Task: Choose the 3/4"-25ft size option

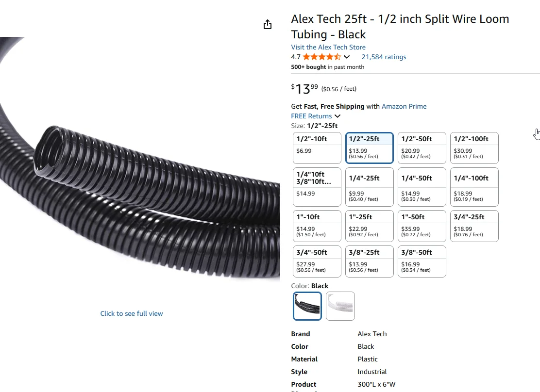Action: point(474,226)
